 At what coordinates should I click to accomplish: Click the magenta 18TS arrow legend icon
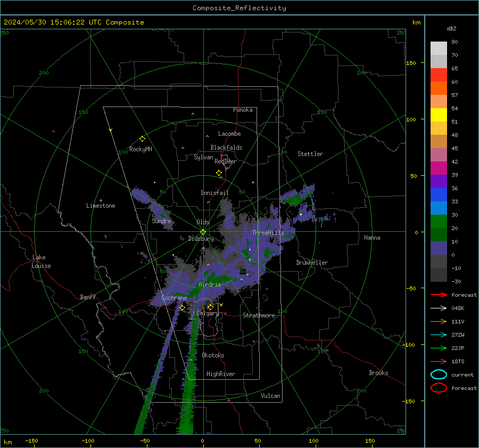tap(439, 362)
